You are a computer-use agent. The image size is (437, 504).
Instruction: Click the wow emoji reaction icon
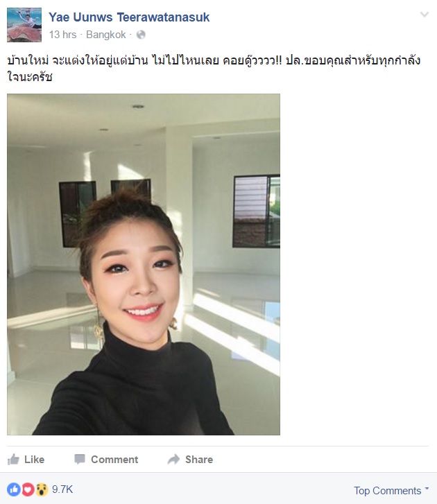pos(42,489)
